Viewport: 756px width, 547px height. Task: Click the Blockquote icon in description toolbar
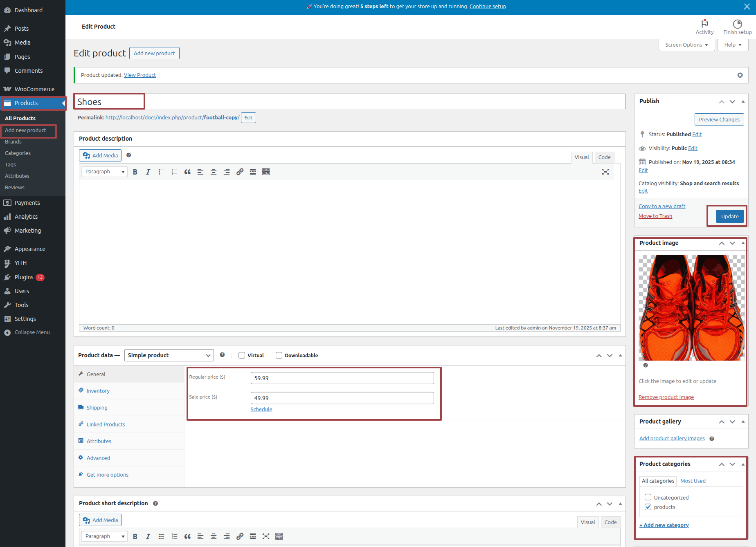(187, 172)
